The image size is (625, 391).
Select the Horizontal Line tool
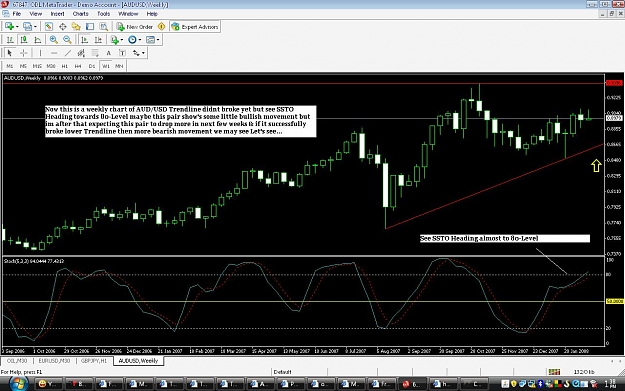tap(54, 53)
